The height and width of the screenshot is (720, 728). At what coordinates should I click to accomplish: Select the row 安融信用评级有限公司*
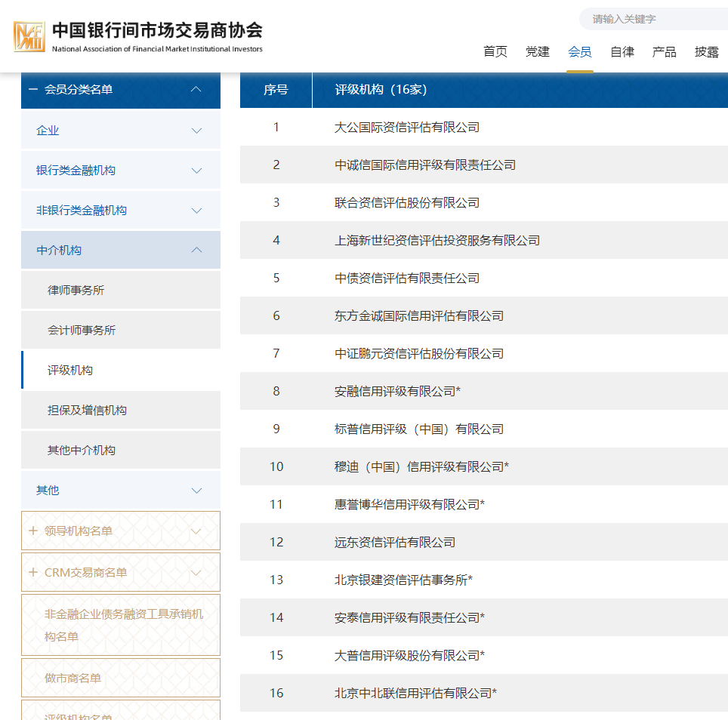[484, 391]
